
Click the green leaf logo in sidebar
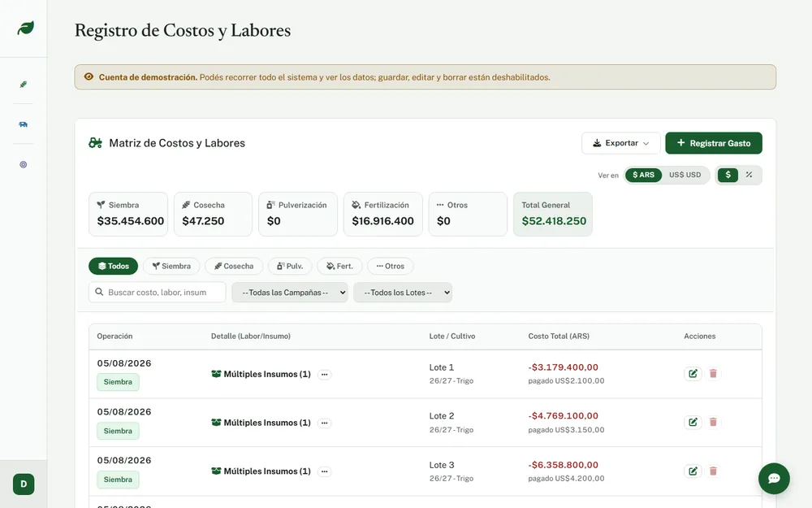pyautogui.click(x=25, y=28)
